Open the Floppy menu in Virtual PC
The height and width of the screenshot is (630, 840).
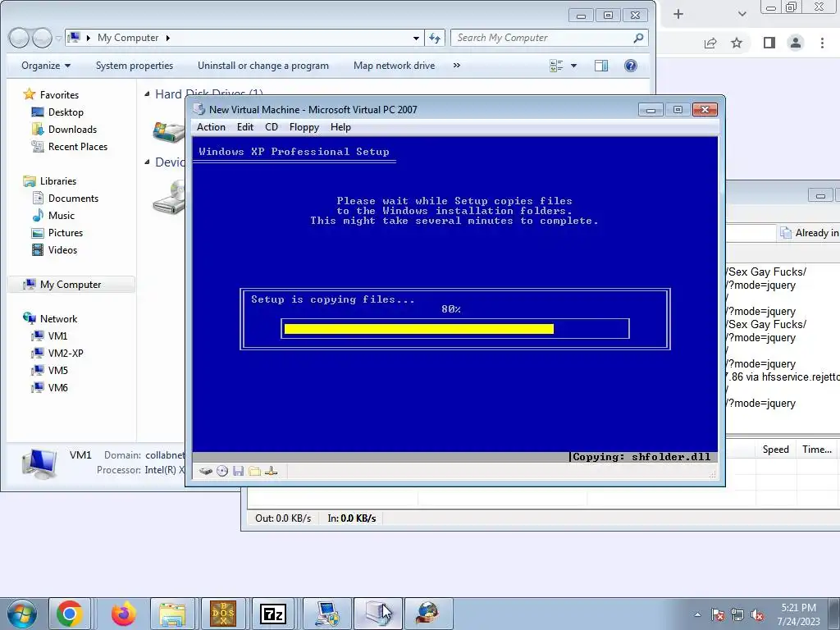pyautogui.click(x=304, y=127)
